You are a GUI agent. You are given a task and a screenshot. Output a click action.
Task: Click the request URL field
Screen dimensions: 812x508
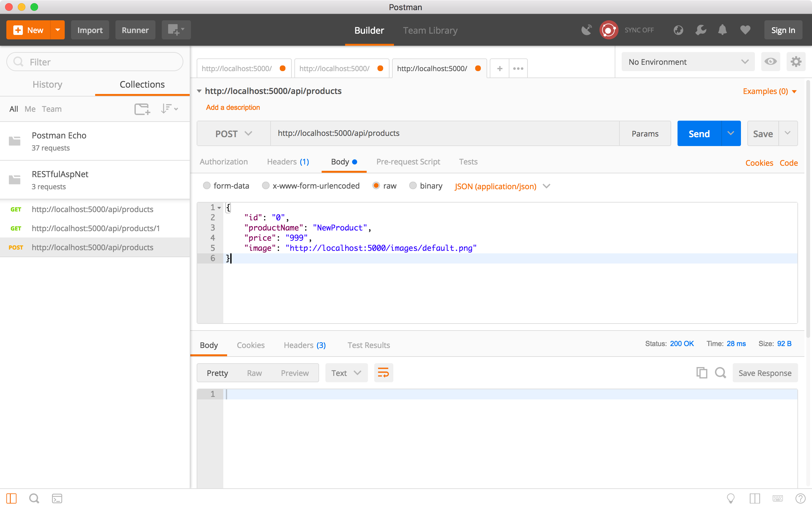445,133
